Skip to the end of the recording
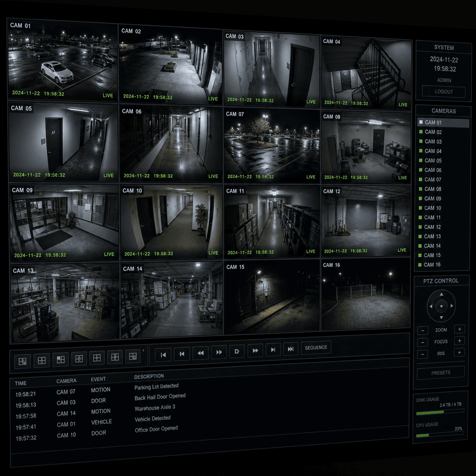The height and width of the screenshot is (476, 476). pyautogui.click(x=291, y=349)
